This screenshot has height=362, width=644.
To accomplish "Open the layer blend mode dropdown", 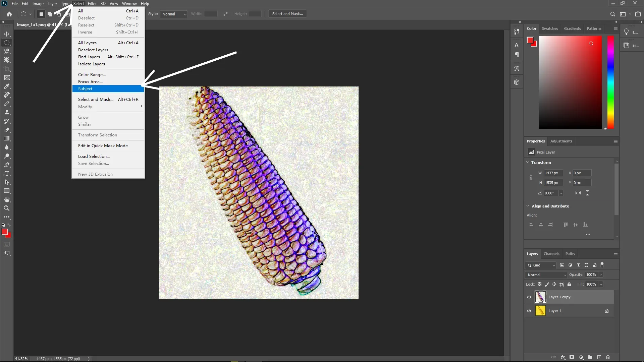I will pyautogui.click(x=546, y=275).
